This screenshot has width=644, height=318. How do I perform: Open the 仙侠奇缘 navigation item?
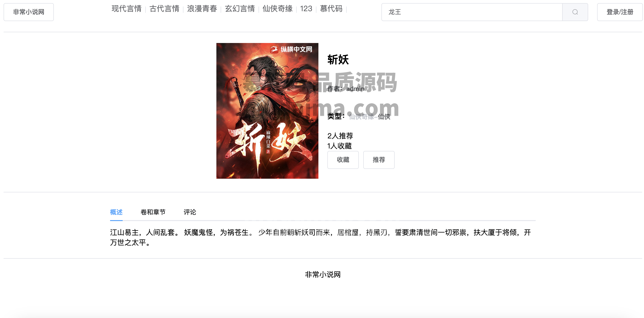278,9
